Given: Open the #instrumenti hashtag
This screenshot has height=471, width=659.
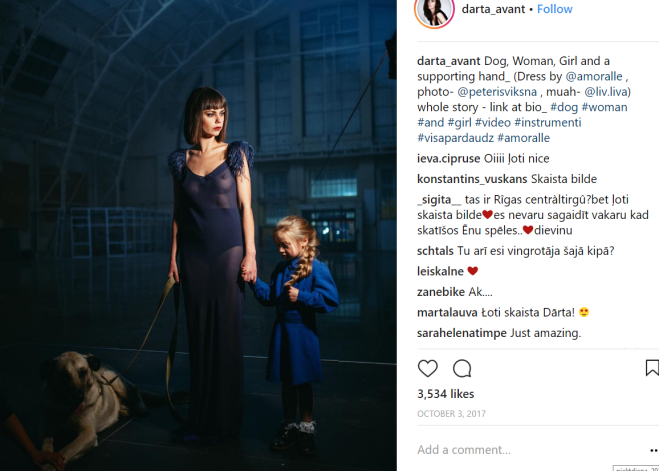Looking at the screenshot, I should point(548,123).
